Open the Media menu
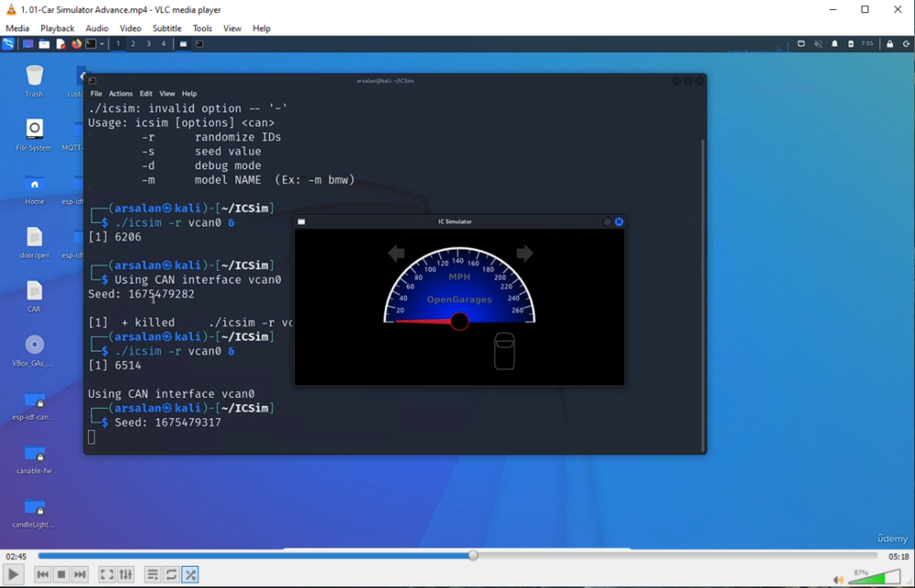 pos(17,28)
